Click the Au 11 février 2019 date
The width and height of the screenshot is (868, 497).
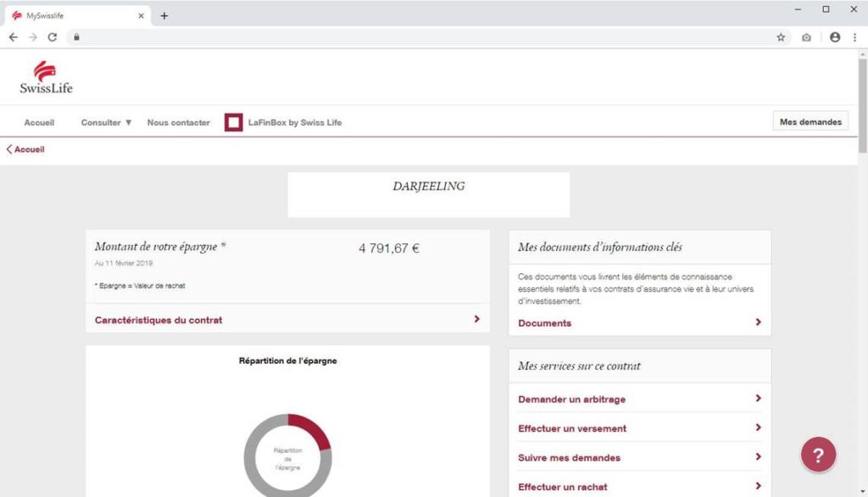[x=124, y=263]
